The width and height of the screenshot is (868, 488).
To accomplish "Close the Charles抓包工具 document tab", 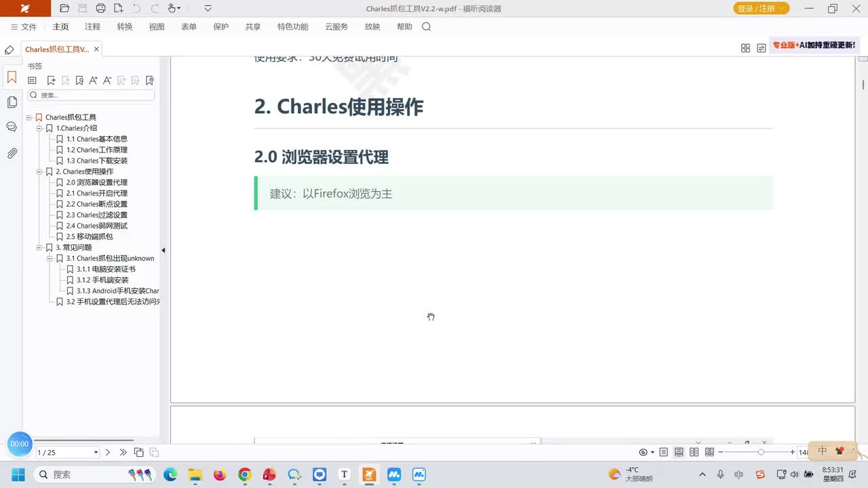I will (x=96, y=49).
